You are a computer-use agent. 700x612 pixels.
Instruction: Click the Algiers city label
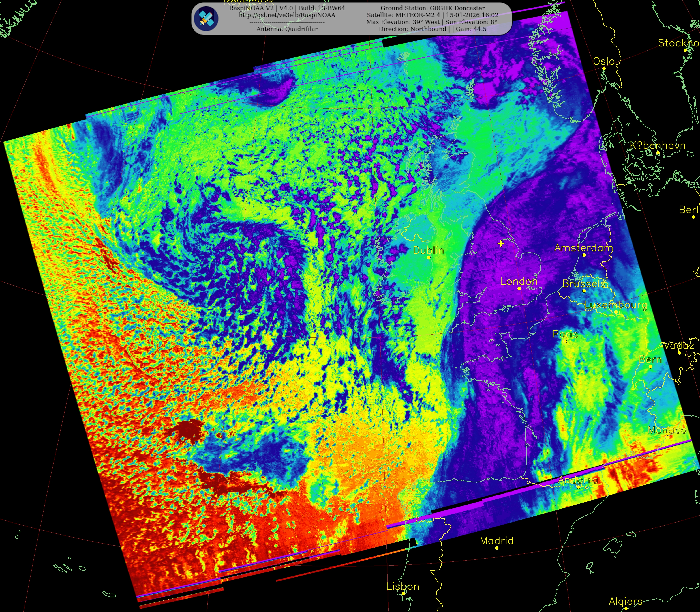click(625, 601)
